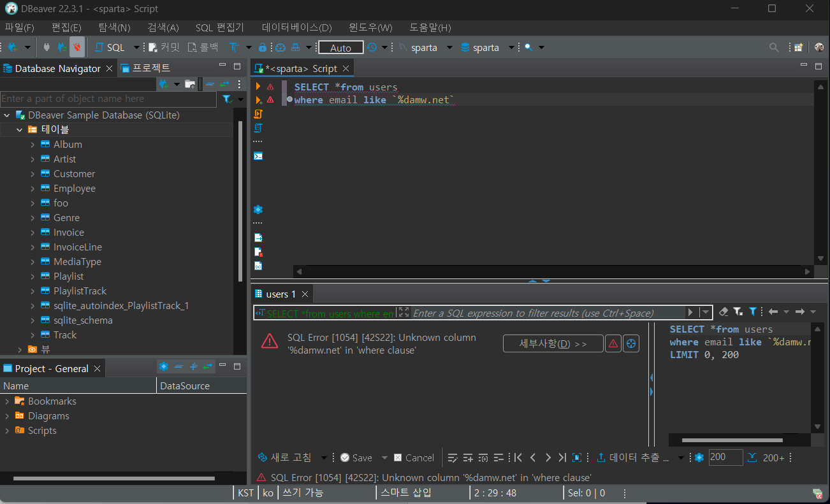Screen dimensions: 830x504
Task: Open the dashboard gauge icon in toolbar
Action: coord(280,47)
